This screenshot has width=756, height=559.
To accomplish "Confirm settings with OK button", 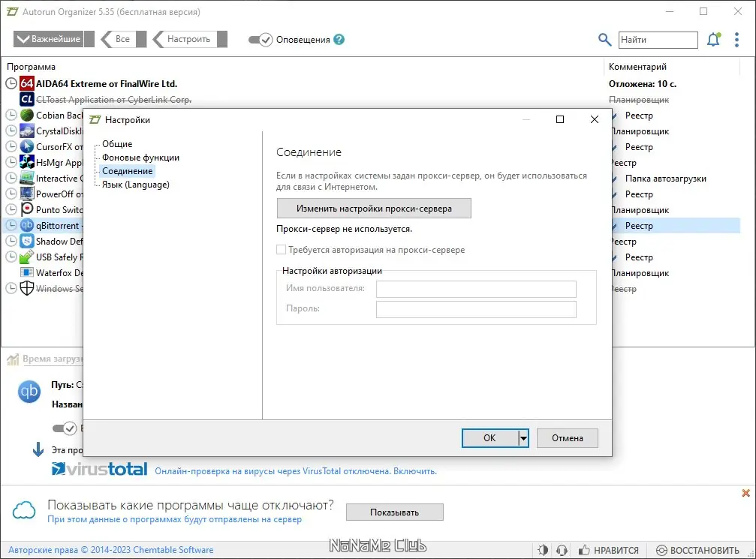I will tap(489, 438).
